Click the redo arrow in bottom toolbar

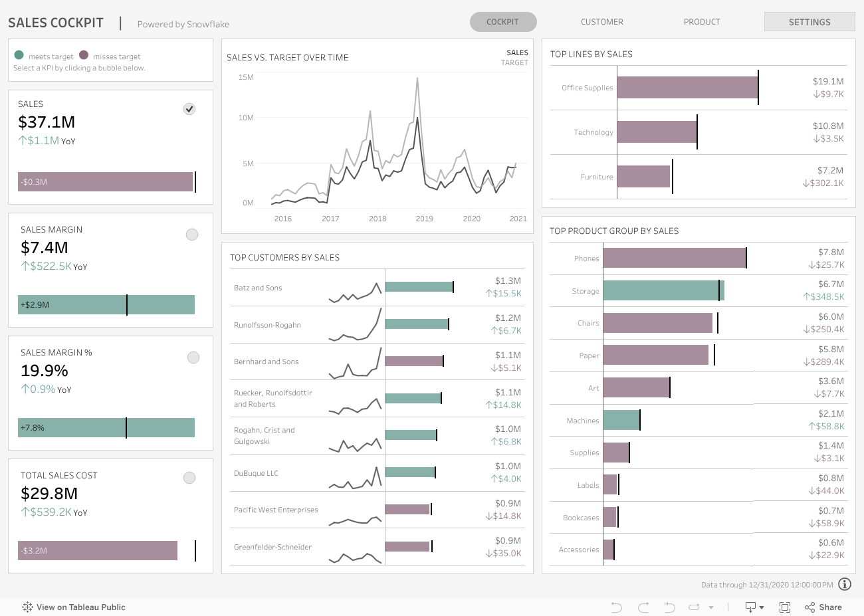point(643,607)
